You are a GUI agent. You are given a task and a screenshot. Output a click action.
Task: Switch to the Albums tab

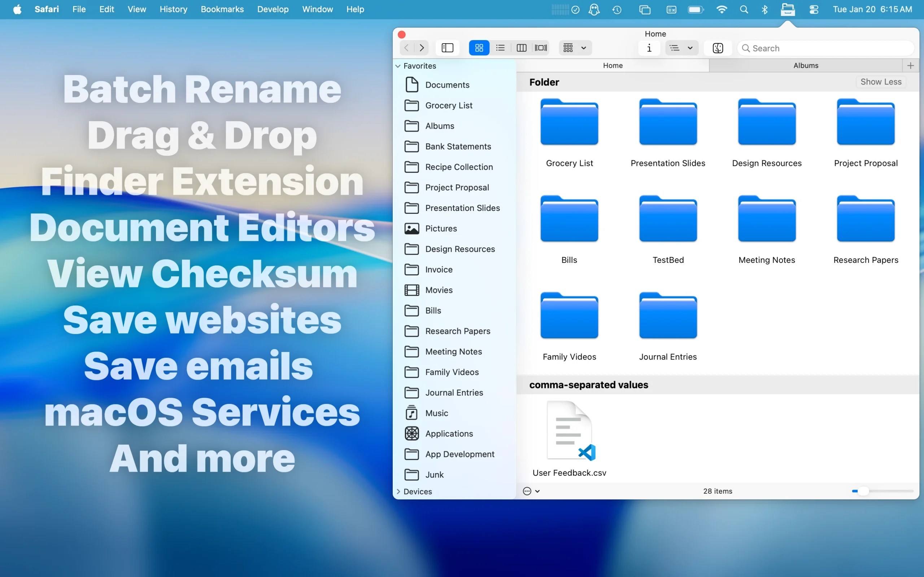coord(806,65)
